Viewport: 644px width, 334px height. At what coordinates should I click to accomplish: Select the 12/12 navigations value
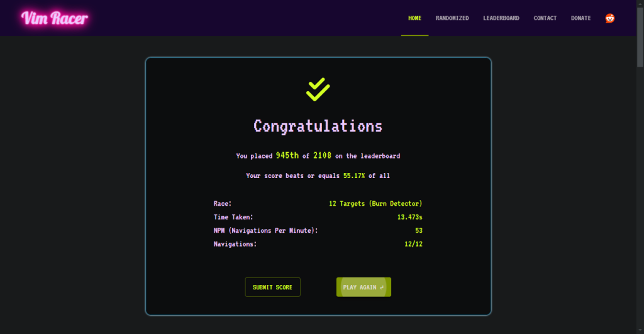(413, 244)
